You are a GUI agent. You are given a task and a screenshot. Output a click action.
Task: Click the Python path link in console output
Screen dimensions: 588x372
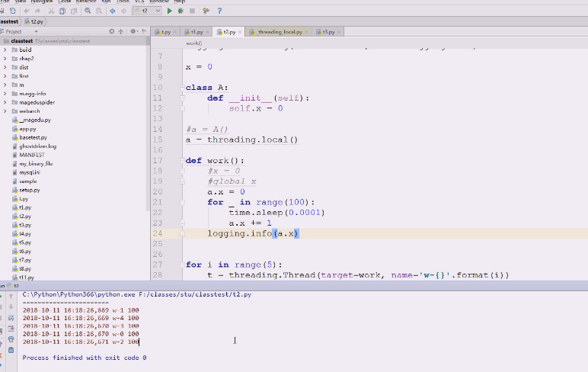[x=136, y=294]
